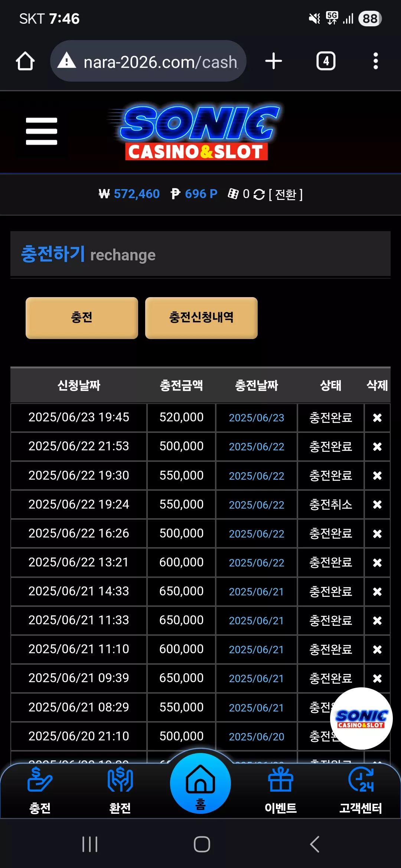Tap the floating Sonic round badge
Viewport: 401px width, 868px height.
pos(361,719)
